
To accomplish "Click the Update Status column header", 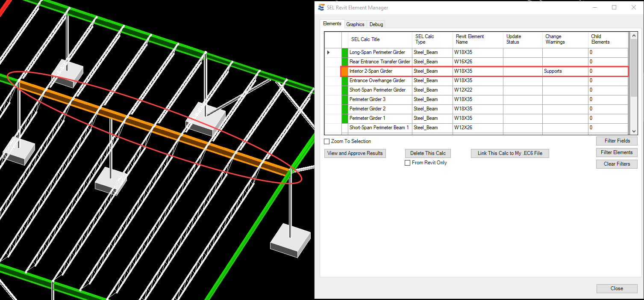I will pyautogui.click(x=523, y=39).
